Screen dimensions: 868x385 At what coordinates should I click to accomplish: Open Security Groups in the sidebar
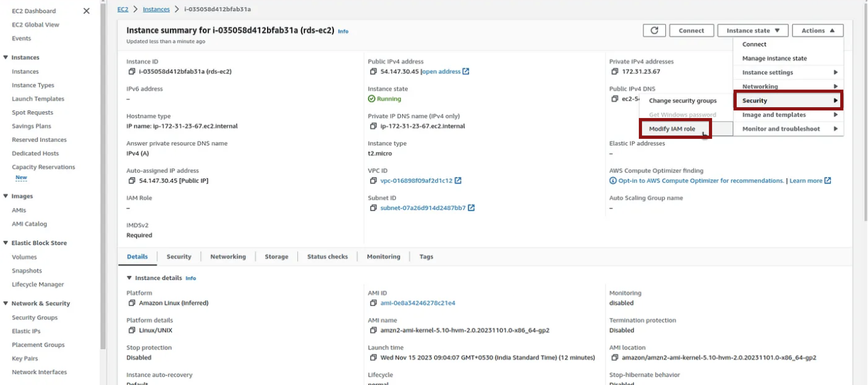tap(35, 318)
